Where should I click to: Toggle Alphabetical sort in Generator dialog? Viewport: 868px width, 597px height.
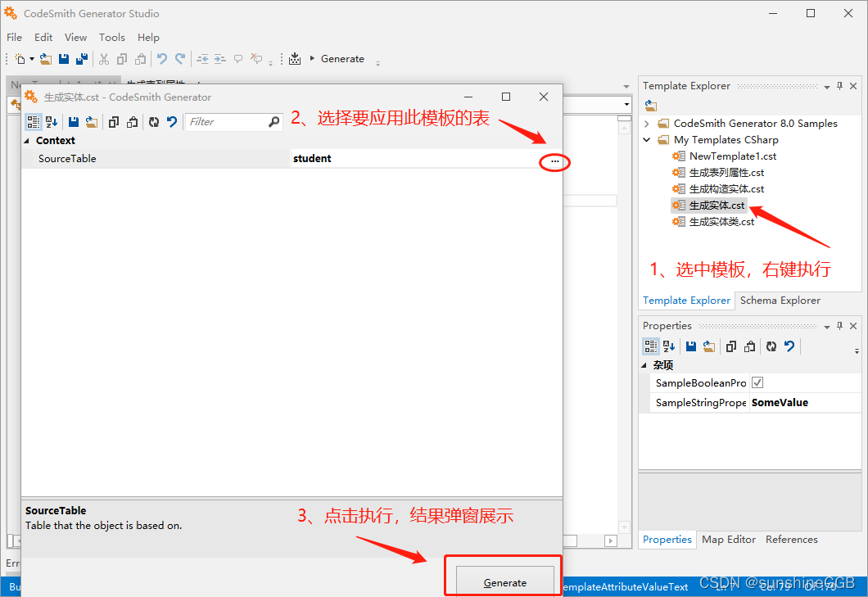pos(52,122)
